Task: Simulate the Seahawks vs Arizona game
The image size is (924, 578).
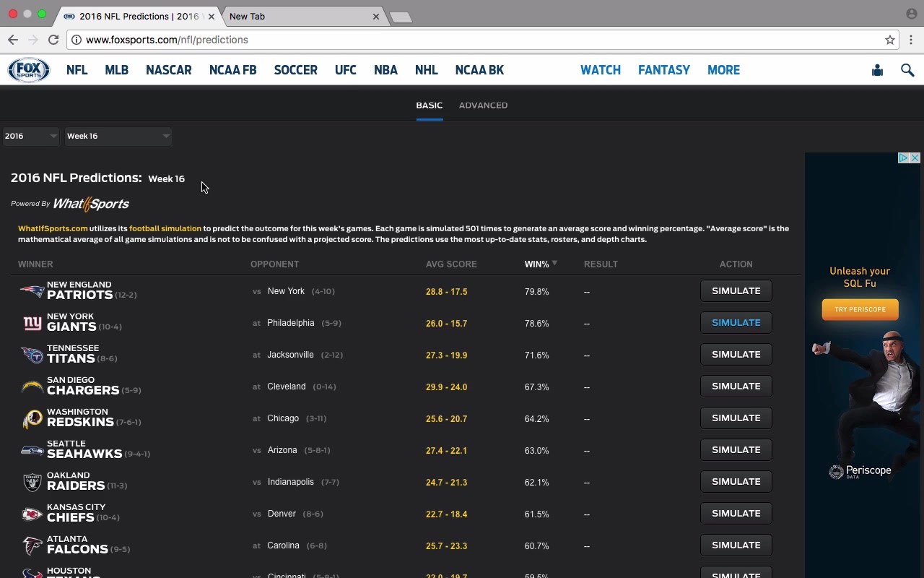Action: point(736,450)
